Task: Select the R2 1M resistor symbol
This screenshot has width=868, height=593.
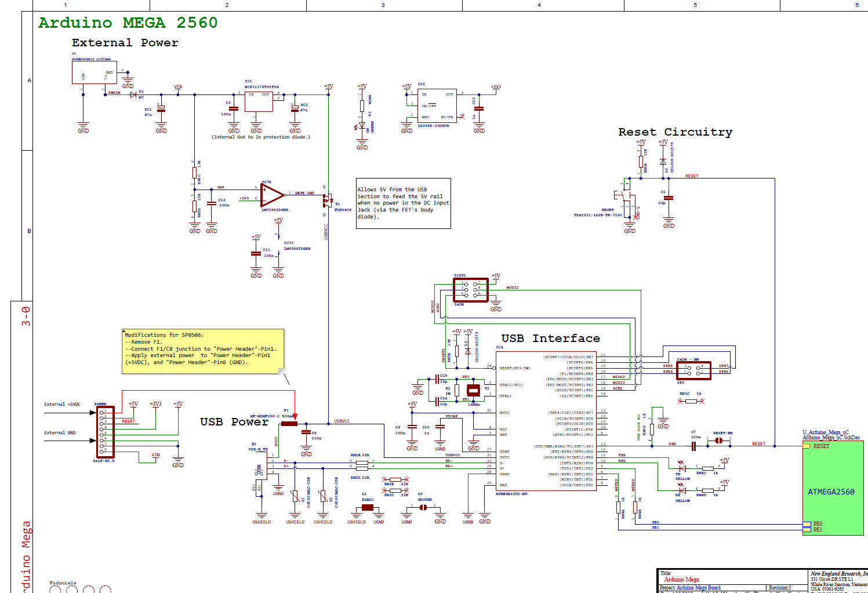Action: (x=457, y=390)
